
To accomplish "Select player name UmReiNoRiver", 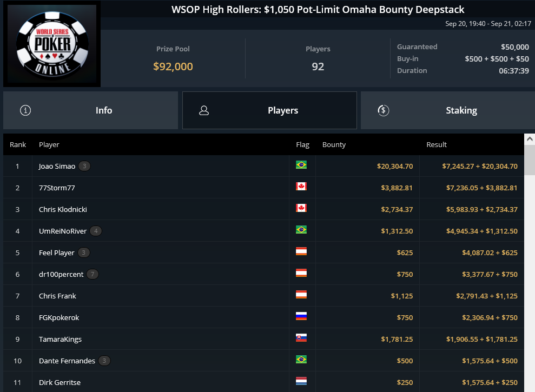I will tap(63, 231).
